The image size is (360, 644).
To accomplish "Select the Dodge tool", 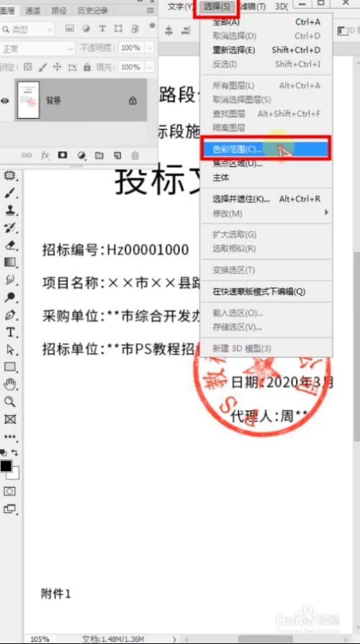I will 10,297.
